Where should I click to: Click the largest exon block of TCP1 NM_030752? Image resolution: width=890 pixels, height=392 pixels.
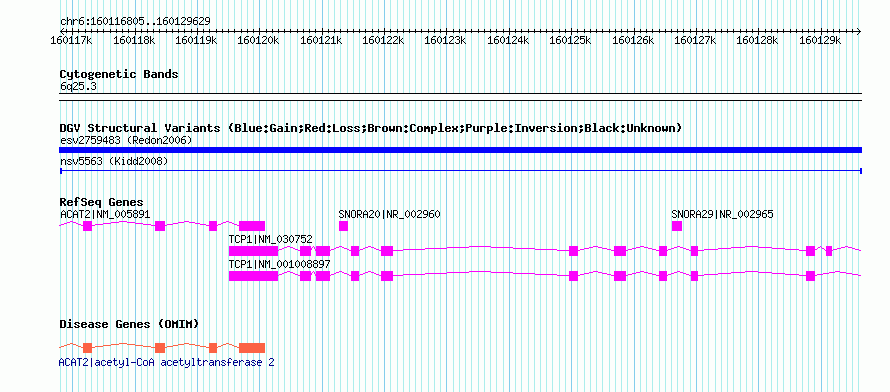[x=253, y=251]
